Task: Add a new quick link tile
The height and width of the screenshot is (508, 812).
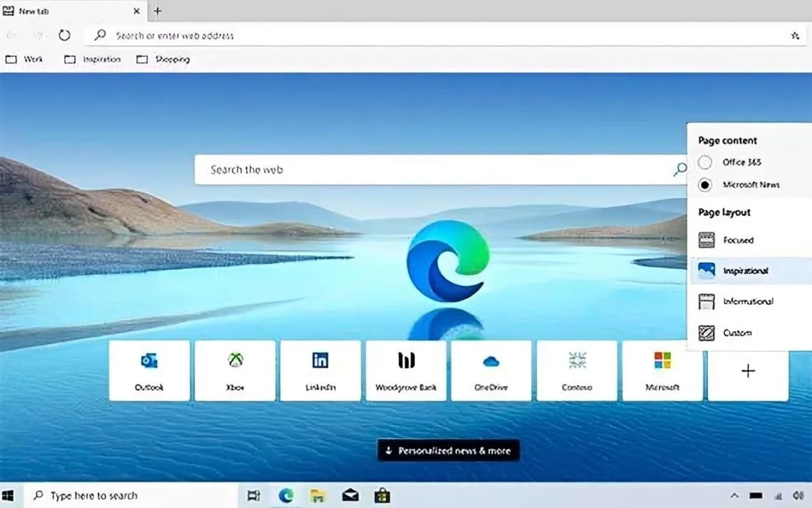Action: point(748,370)
